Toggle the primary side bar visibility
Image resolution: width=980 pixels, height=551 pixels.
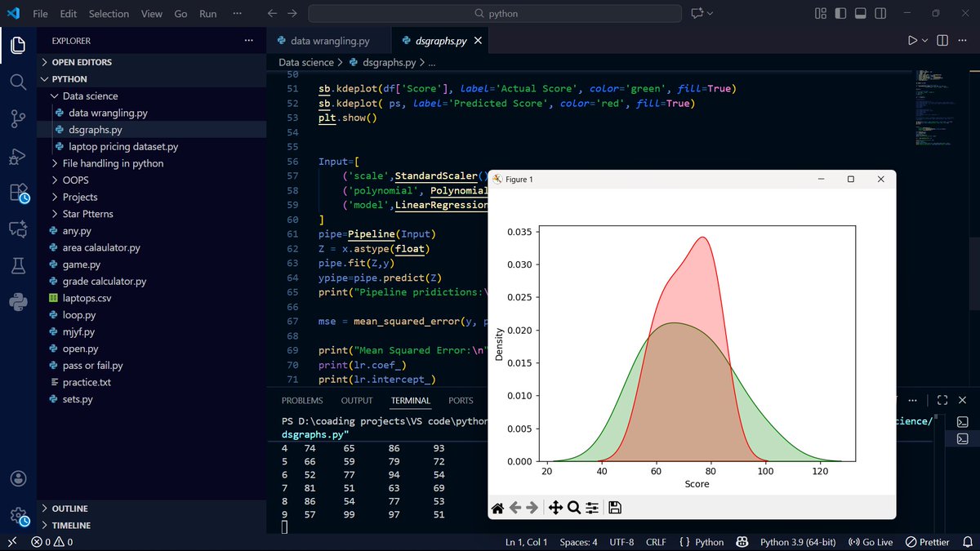click(x=840, y=14)
